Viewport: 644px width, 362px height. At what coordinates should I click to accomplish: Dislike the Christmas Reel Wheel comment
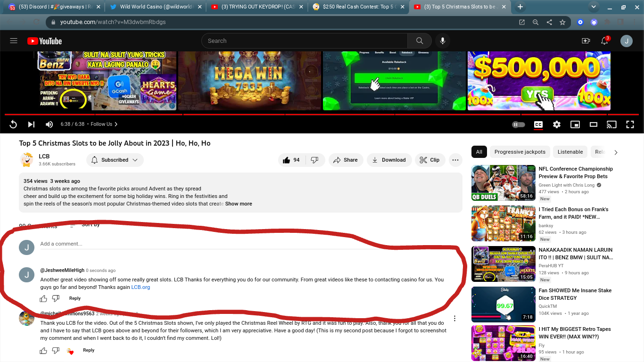point(56,350)
